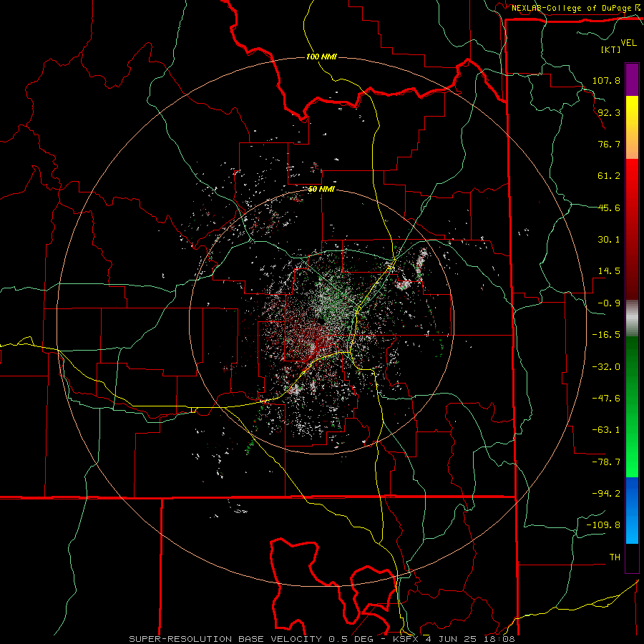Click the 100 NMI range ring label
644x644 pixels.
coord(321,57)
